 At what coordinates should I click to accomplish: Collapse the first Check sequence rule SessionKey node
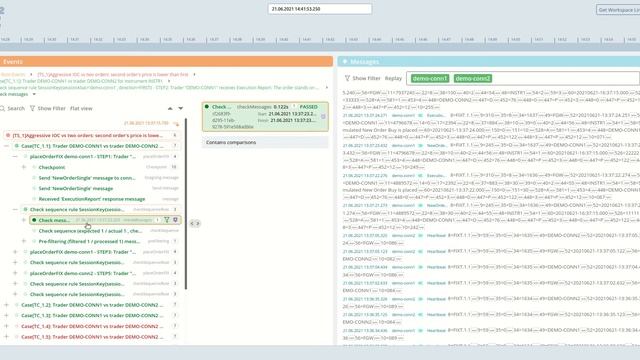click(x=15, y=209)
